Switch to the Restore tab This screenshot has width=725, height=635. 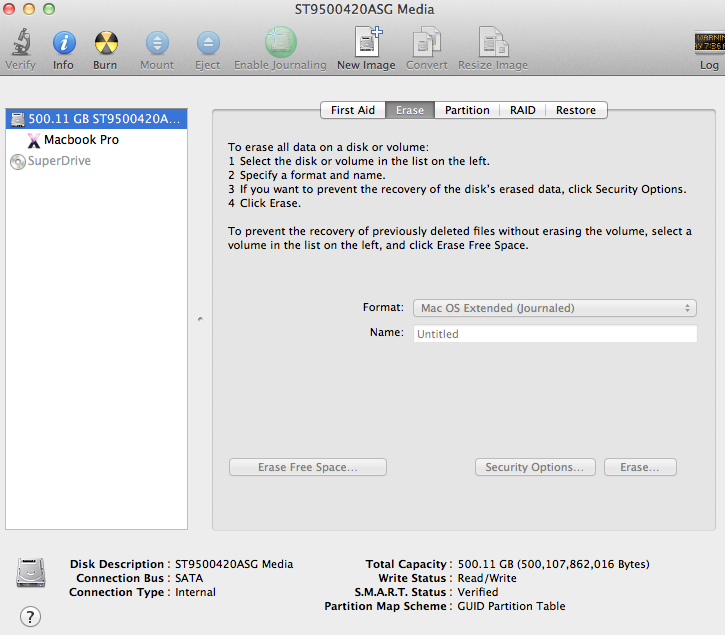[576, 110]
